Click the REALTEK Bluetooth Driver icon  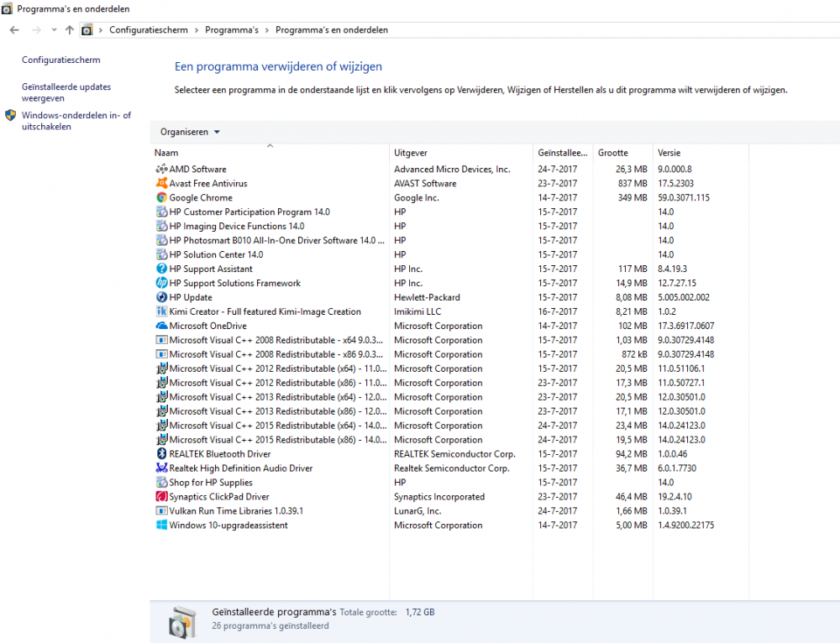tap(161, 453)
